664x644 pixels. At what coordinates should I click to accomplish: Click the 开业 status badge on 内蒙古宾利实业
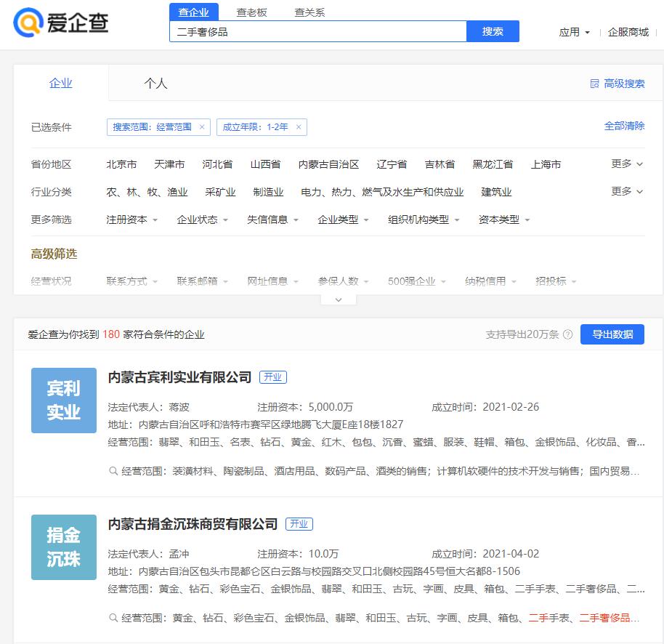274,377
